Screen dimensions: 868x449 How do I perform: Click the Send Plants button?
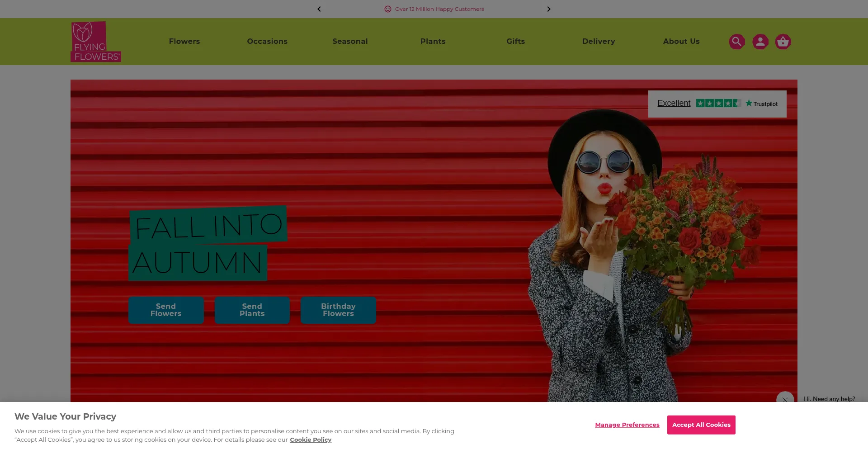(252, 310)
